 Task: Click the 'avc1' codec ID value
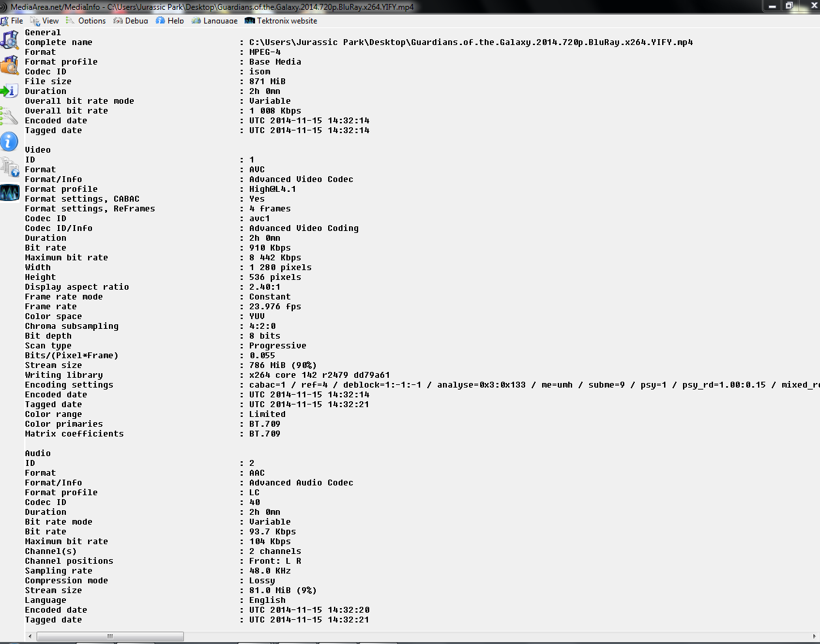coord(260,219)
